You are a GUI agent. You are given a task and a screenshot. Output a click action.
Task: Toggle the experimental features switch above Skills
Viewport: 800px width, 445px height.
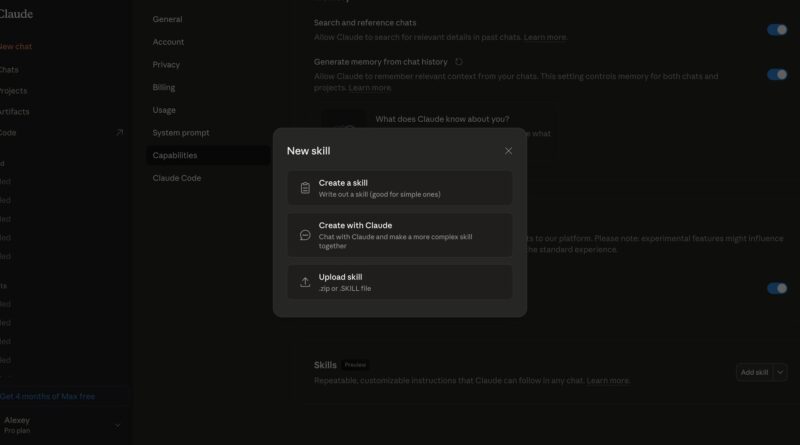point(776,288)
